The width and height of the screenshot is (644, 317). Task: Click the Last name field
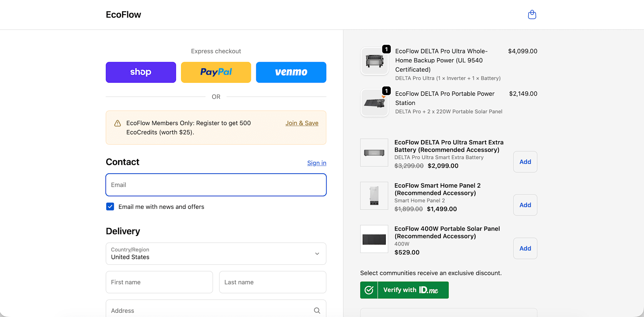(273, 282)
